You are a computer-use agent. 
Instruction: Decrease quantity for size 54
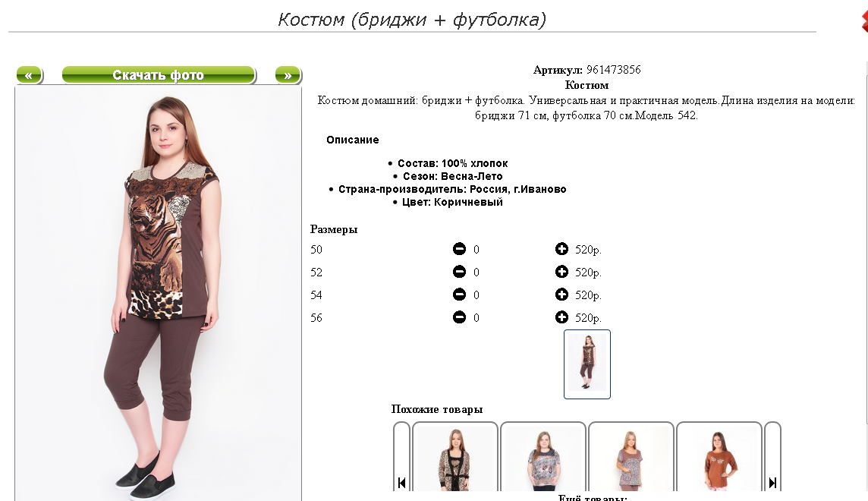click(459, 295)
